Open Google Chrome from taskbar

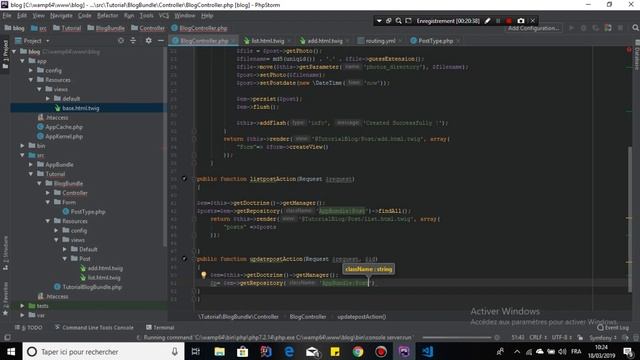[358, 351]
